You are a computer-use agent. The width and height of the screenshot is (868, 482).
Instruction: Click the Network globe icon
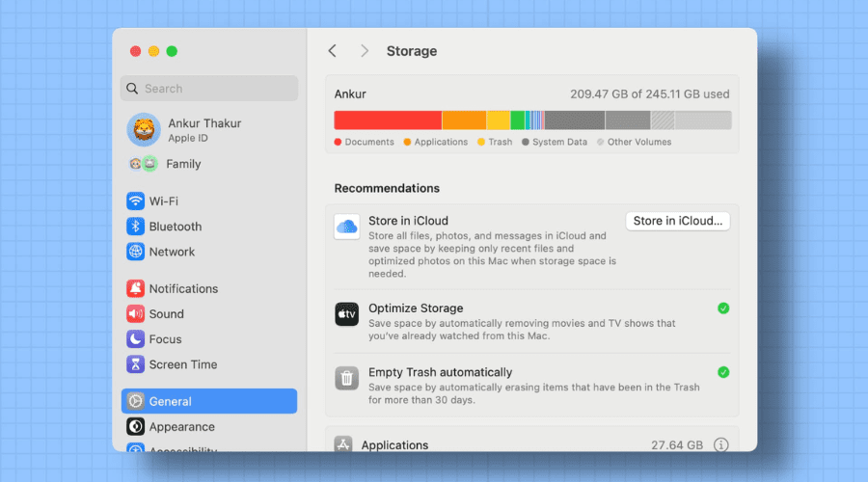click(135, 252)
